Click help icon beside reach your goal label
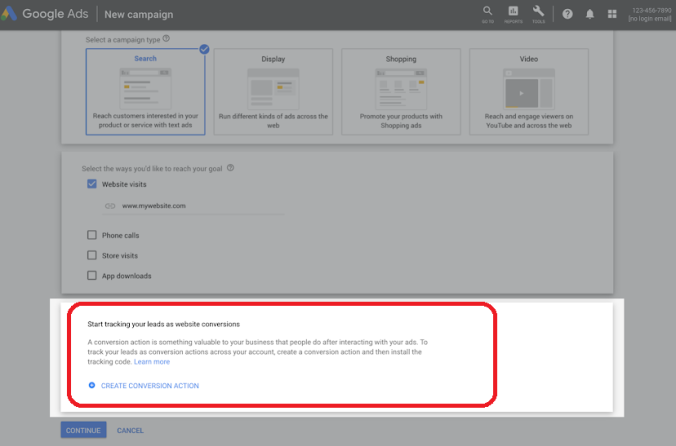 pyautogui.click(x=230, y=168)
